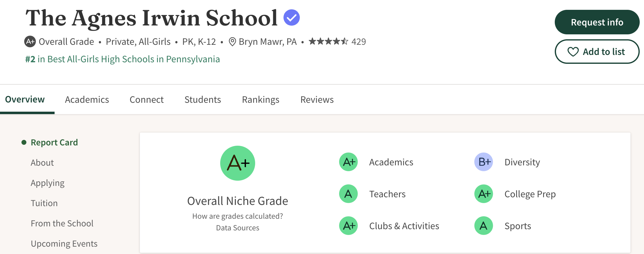This screenshot has width=644, height=254.
Task: Open the Best All-Girls High Schools ranking link
Action: tap(123, 59)
